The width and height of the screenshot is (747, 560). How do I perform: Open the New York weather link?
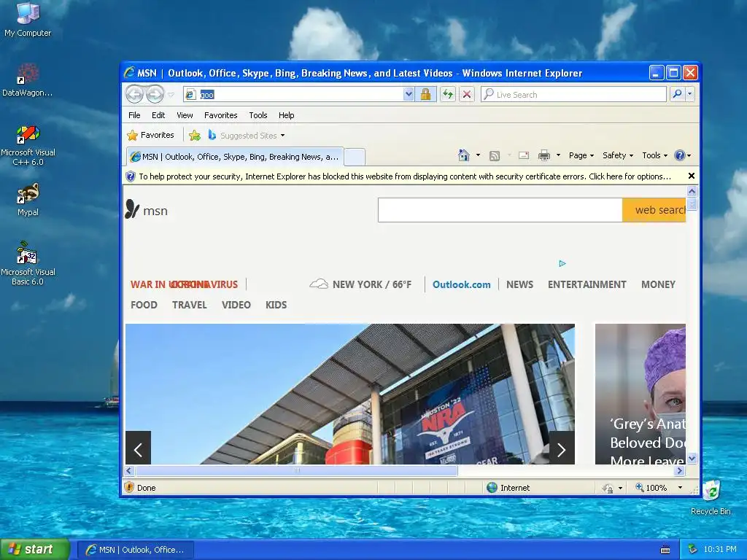[x=360, y=284]
